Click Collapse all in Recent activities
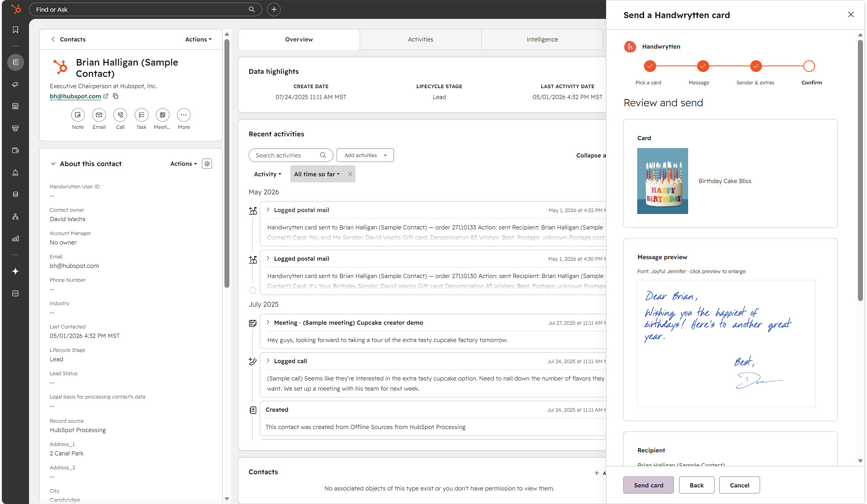The image size is (867, 504). [591, 155]
